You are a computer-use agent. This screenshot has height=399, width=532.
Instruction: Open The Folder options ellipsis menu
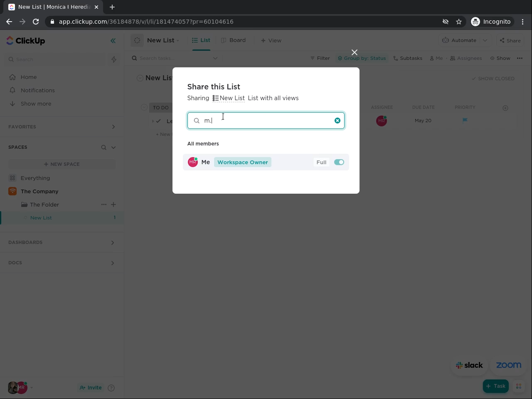point(104,204)
